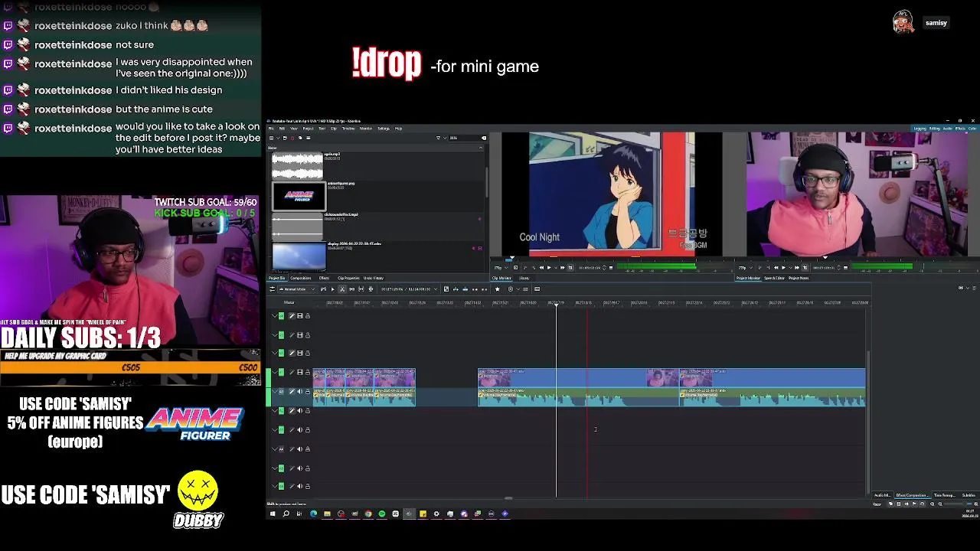This screenshot has height=551, width=980.
Task: Clear the Project Bin search field
Action: [x=484, y=138]
